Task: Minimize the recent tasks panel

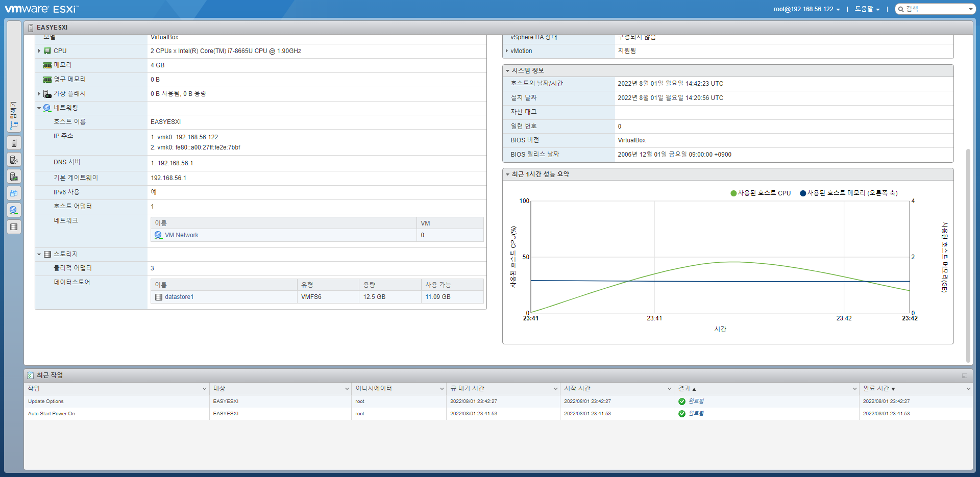Action: pos(965,375)
